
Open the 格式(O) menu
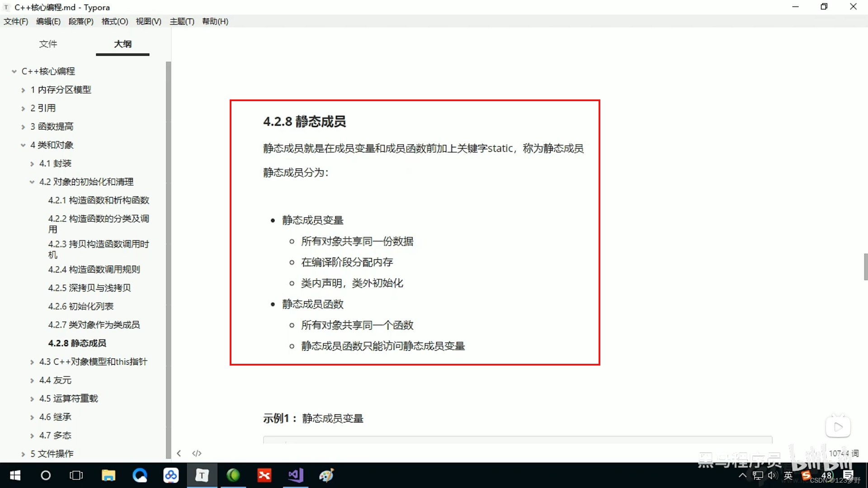tap(115, 21)
